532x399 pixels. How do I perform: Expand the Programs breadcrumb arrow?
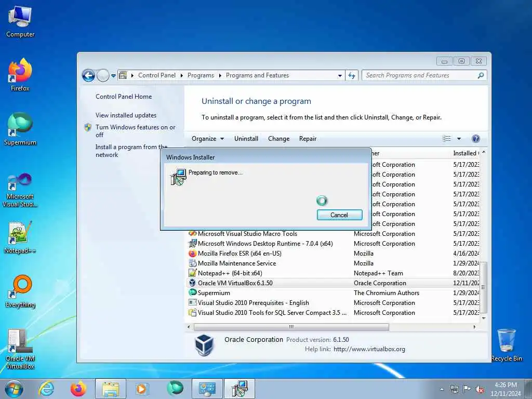[x=220, y=75]
